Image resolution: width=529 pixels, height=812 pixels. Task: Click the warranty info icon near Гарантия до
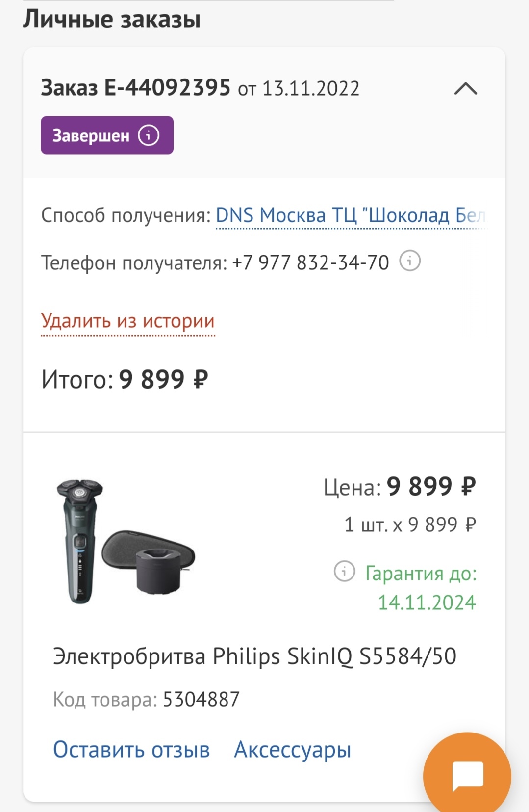point(344,572)
